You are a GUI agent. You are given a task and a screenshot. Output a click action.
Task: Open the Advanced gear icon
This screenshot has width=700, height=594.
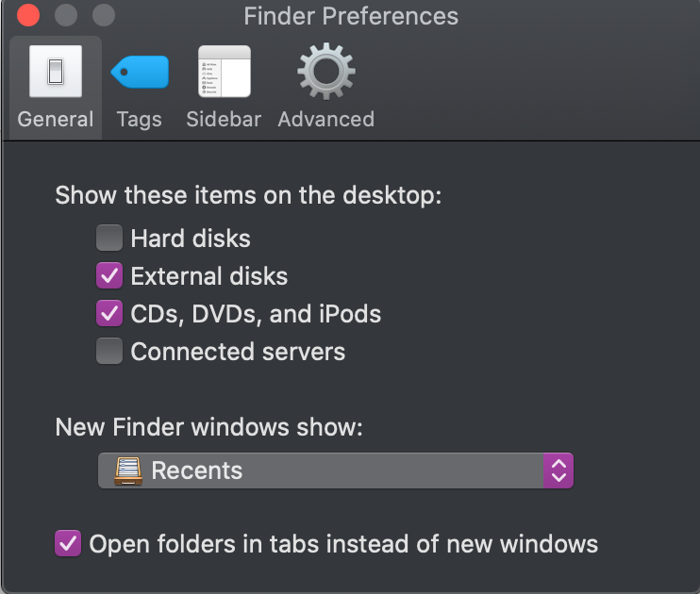tap(326, 72)
